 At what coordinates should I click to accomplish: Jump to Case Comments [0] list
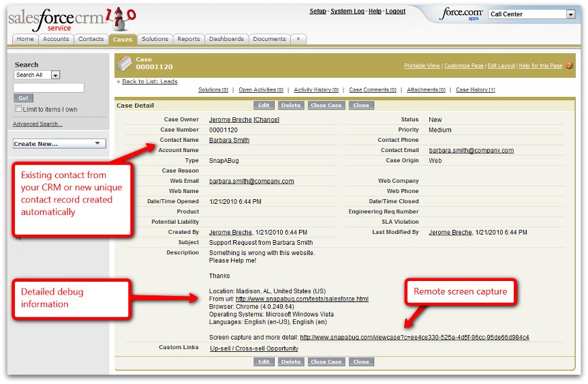[373, 90]
